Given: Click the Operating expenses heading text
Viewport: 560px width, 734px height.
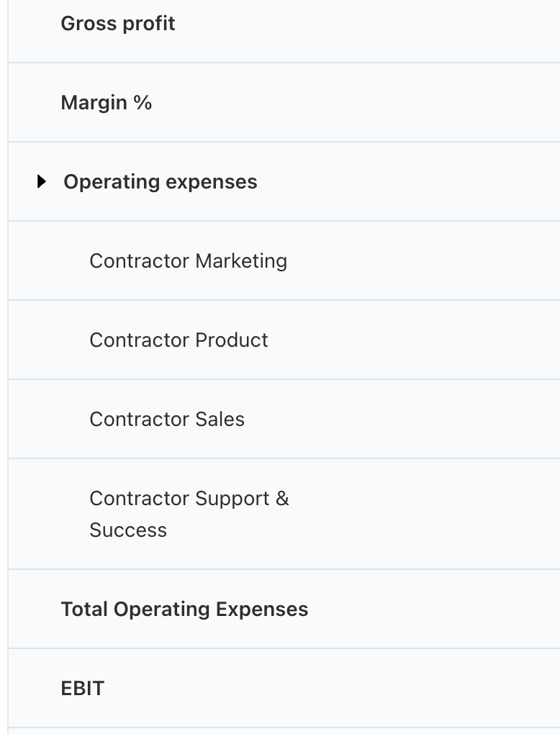Looking at the screenshot, I should point(160,181).
